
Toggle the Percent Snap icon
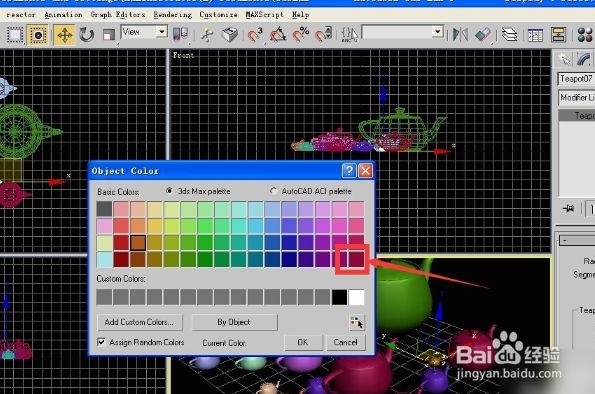coord(301,35)
